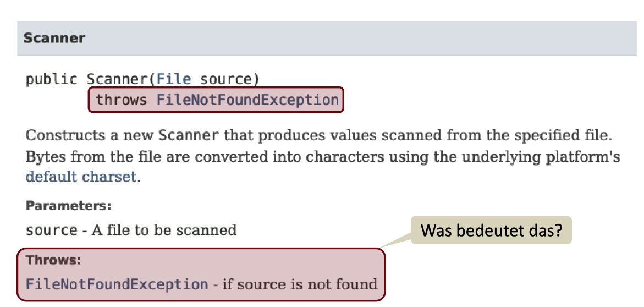Click the 'public' keyword in signature
This screenshot has height=307, width=644.
[51, 79]
